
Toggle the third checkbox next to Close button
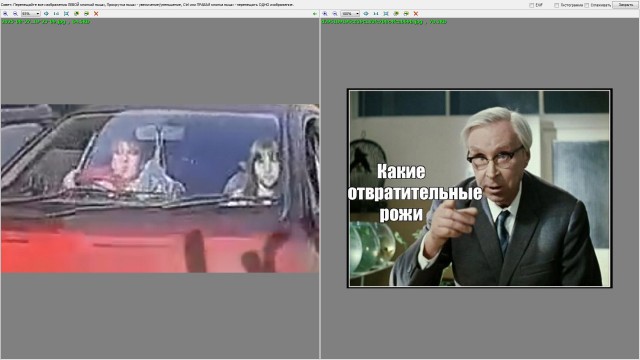pyautogui.click(x=587, y=5)
